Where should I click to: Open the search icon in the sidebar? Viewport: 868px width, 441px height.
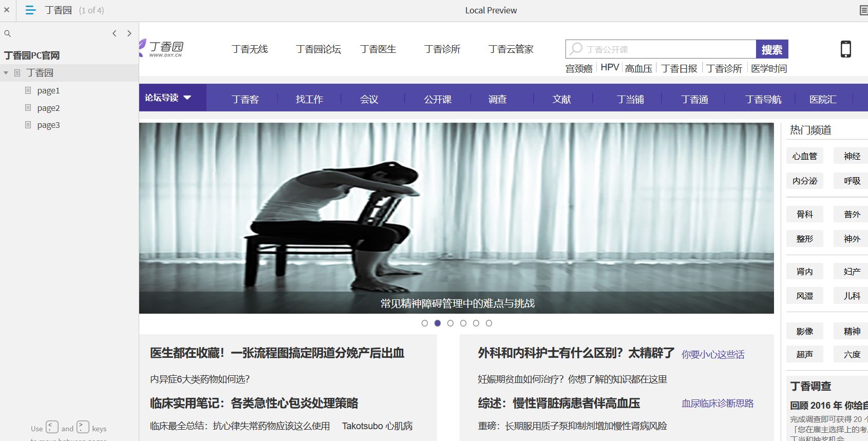coord(8,33)
